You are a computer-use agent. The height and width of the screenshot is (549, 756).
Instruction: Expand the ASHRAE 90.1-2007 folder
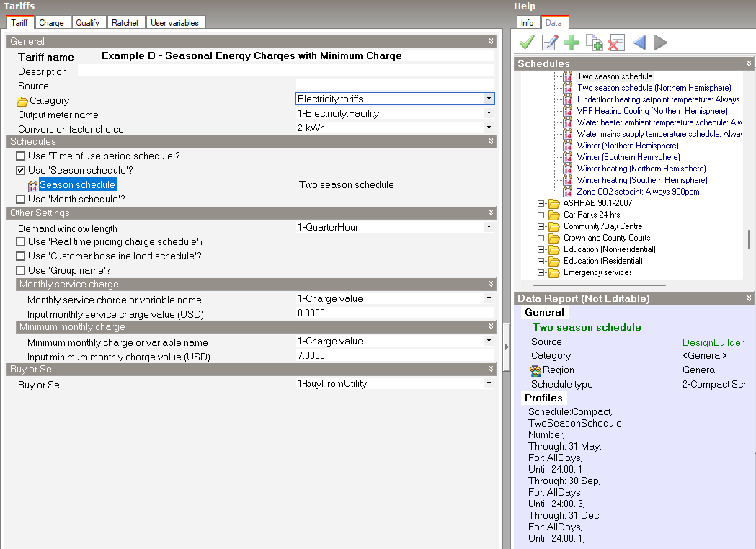click(x=541, y=203)
